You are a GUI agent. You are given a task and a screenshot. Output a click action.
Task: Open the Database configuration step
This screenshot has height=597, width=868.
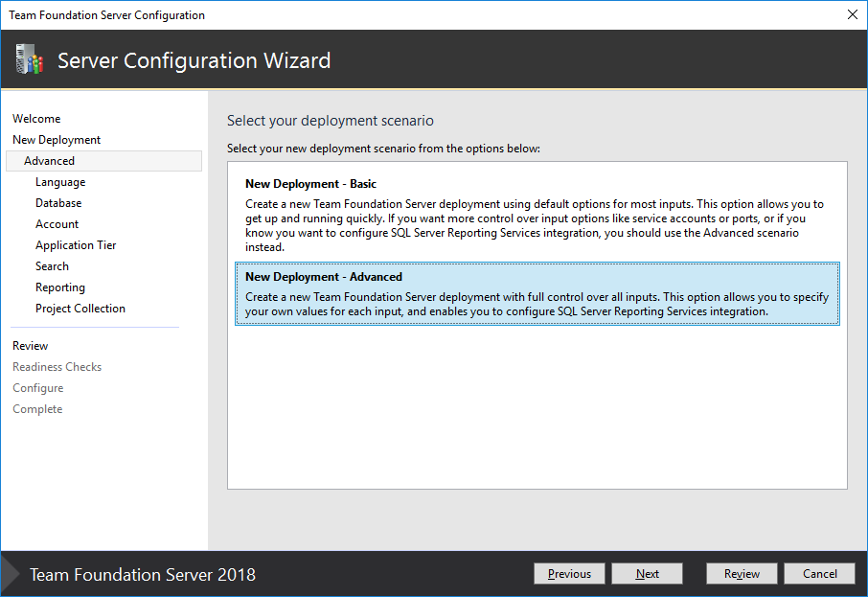click(x=57, y=202)
